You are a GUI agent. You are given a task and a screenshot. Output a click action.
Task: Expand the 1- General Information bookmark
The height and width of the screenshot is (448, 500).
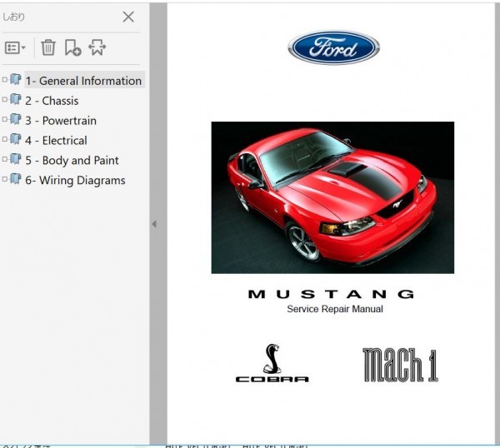[x=4, y=80]
